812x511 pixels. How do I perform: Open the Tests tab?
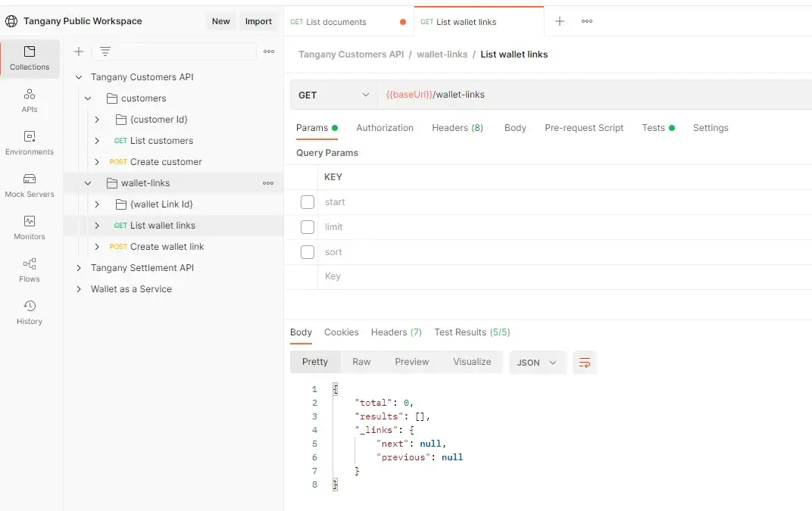point(658,128)
